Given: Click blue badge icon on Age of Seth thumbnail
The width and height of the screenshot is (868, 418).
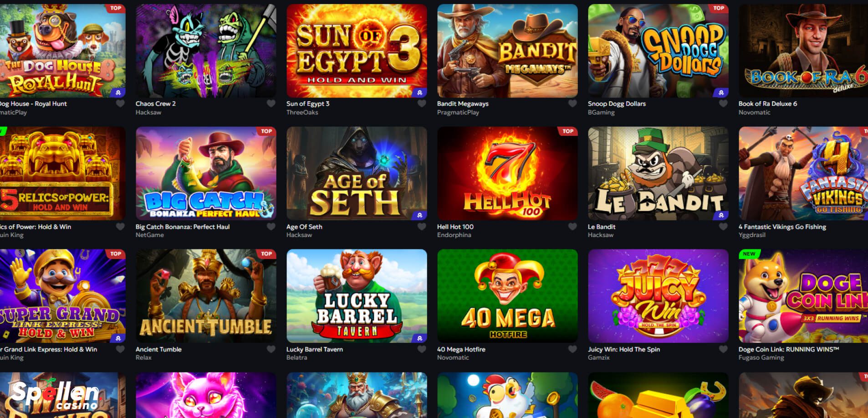Looking at the screenshot, I should [x=419, y=215].
